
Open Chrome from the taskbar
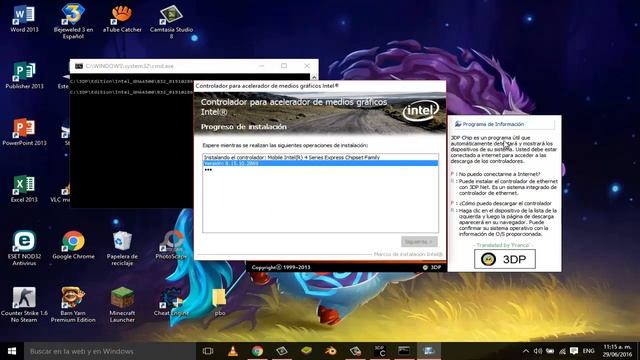pyautogui.click(x=257, y=351)
